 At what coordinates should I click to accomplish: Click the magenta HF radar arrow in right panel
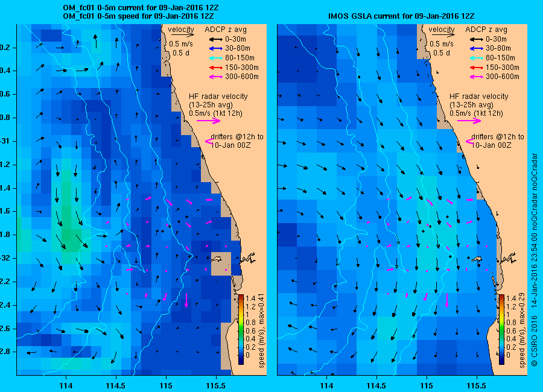tap(469, 121)
